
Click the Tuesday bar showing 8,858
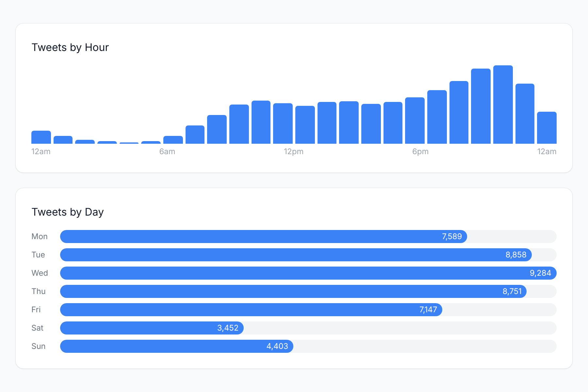coord(296,255)
